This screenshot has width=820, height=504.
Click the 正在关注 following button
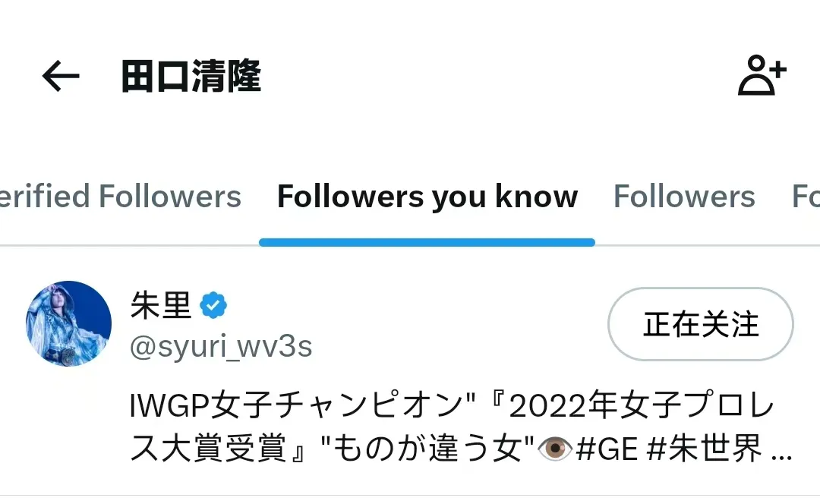[x=700, y=324]
